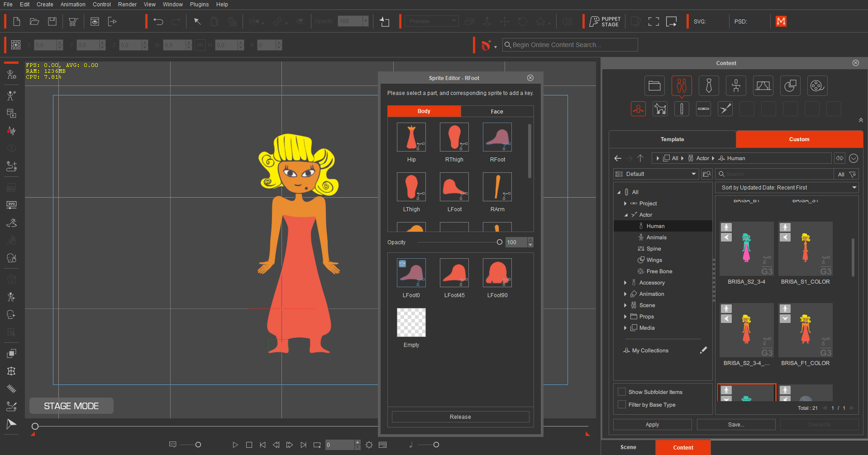Toggle the filter funnel next to All

853,174
